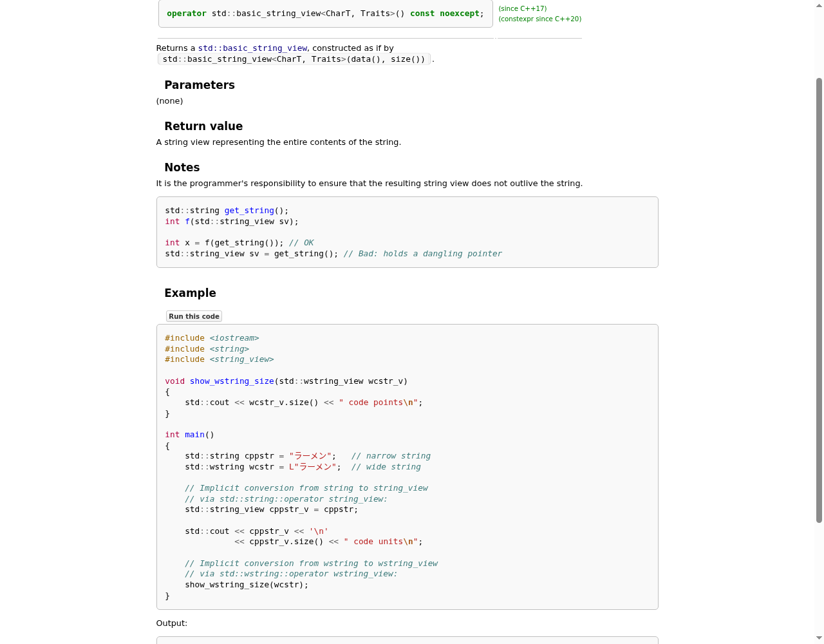
Task: Click the scrollbar up arrow
Action: point(819,5)
